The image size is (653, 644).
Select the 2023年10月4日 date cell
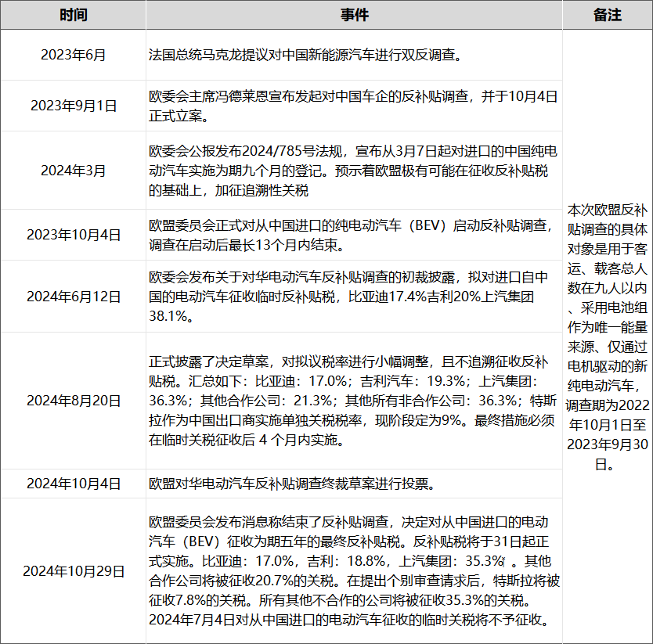(73, 235)
